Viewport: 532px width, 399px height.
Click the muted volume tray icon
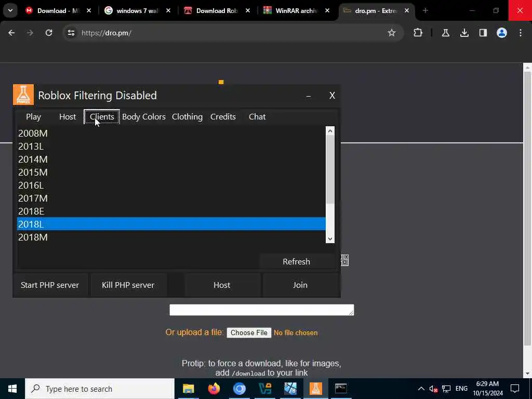click(x=433, y=389)
